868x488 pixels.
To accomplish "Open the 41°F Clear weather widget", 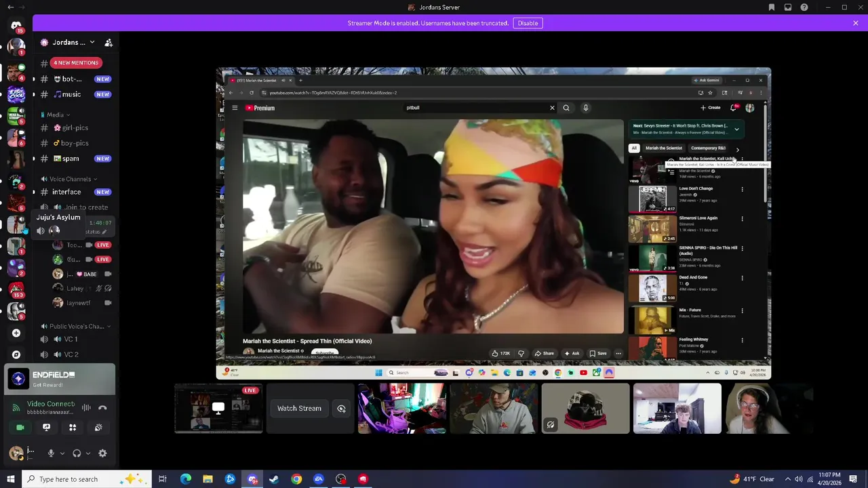I will 751,479.
